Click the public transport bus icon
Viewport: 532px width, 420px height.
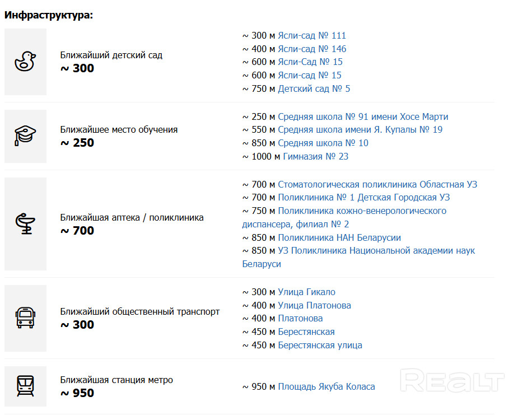tap(25, 318)
